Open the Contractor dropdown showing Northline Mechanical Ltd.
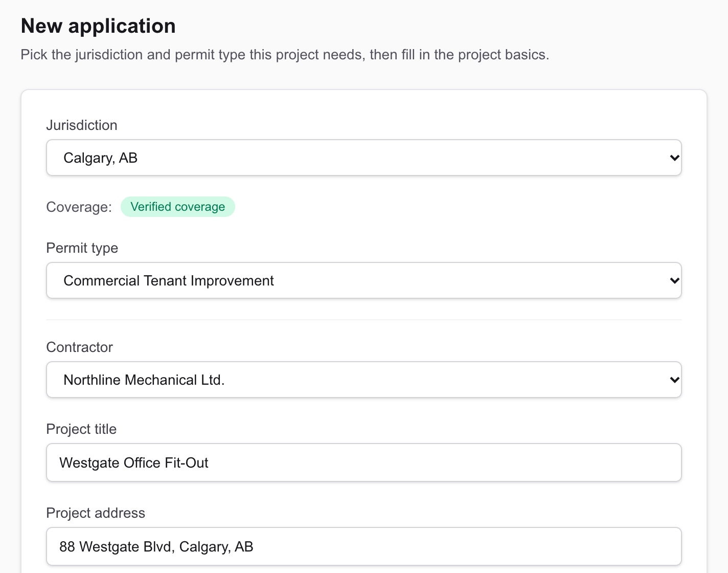The width and height of the screenshot is (728, 573). tap(364, 380)
